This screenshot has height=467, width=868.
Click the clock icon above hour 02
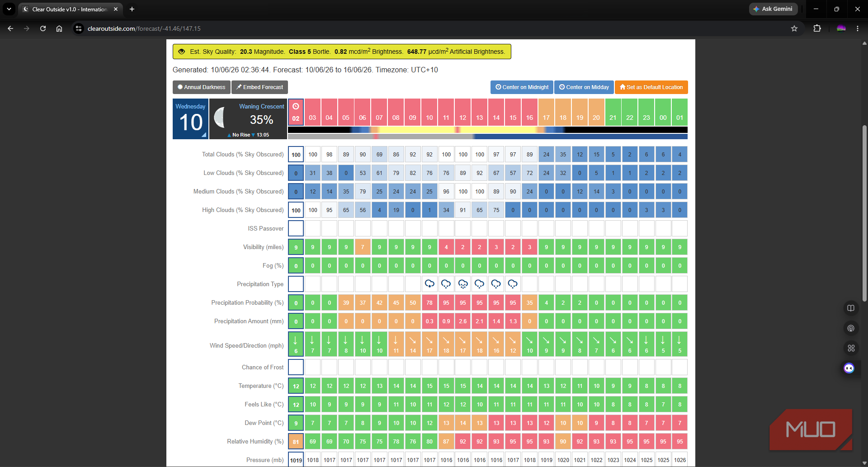296,106
